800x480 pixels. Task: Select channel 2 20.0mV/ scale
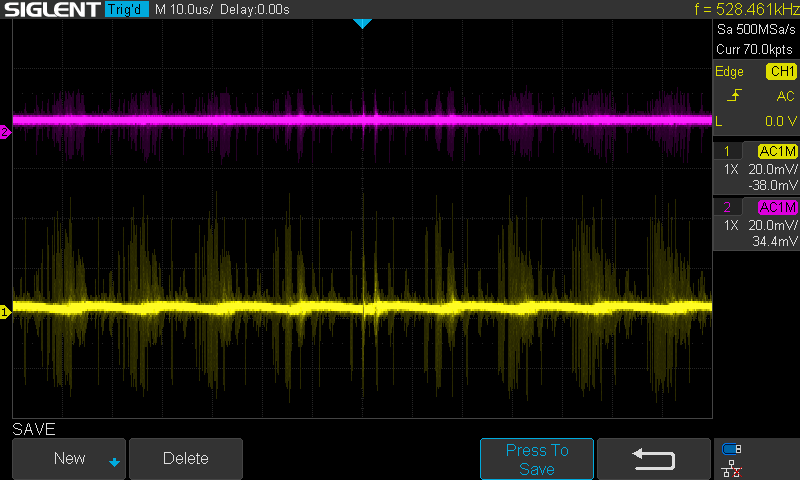coord(772,225)
